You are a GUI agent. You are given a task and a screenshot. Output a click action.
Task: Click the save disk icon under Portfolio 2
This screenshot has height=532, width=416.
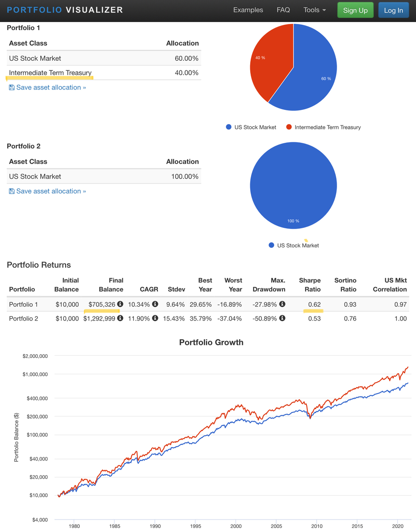[12, 192]
